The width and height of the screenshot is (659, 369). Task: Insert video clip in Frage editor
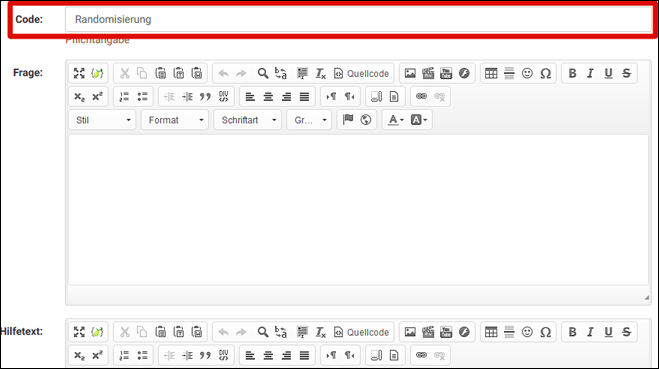[428, 73]
